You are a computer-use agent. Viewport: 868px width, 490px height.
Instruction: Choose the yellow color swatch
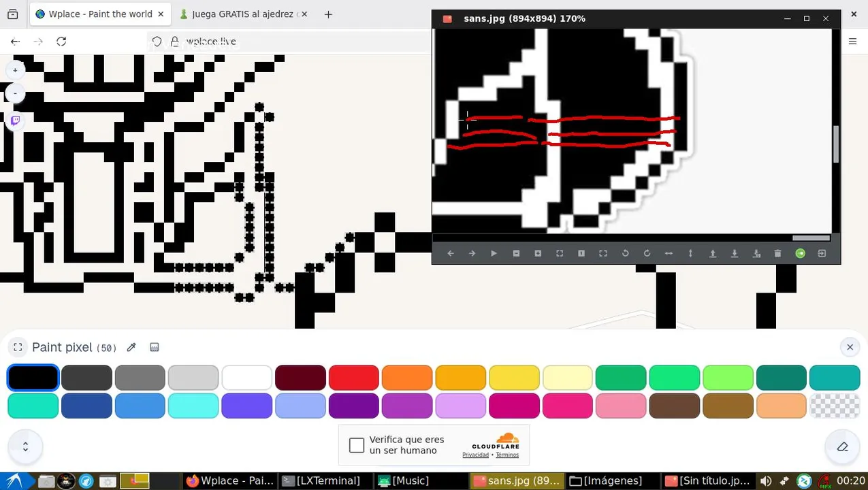coord(514,378)
